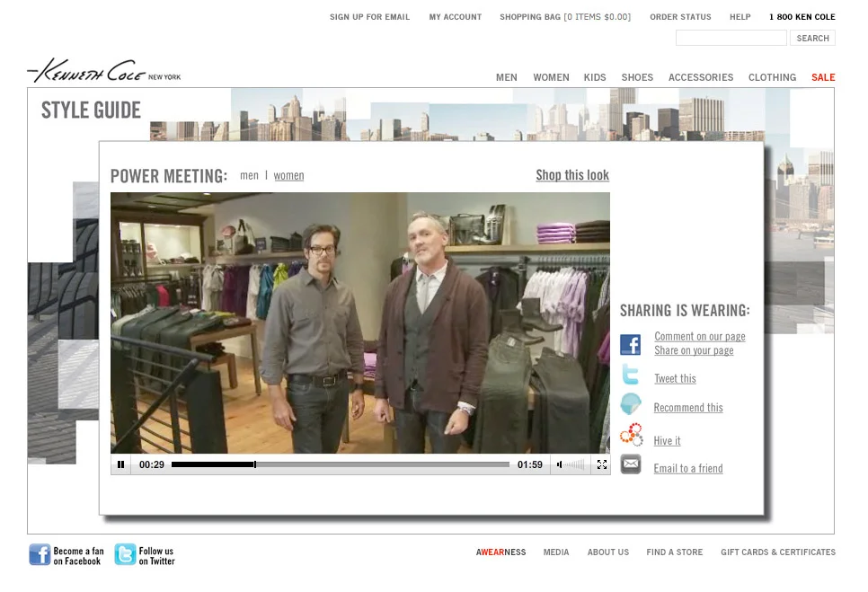View the SHOPPING BAG

[565, 16]
